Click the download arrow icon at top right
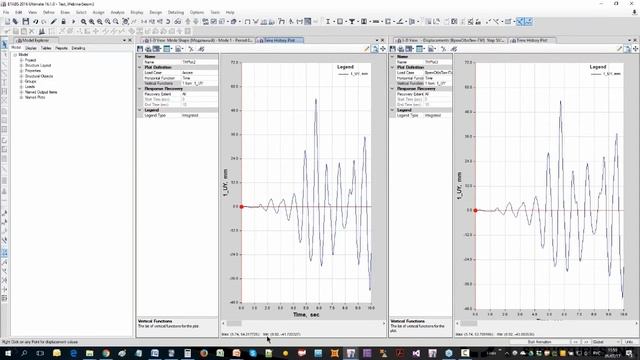 [634, 13]
